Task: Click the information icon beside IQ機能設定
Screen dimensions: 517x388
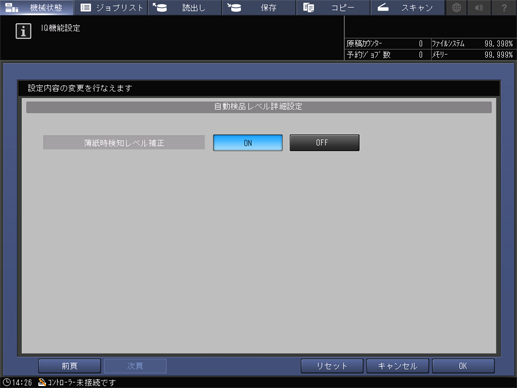Action: [x=23, y=31]
